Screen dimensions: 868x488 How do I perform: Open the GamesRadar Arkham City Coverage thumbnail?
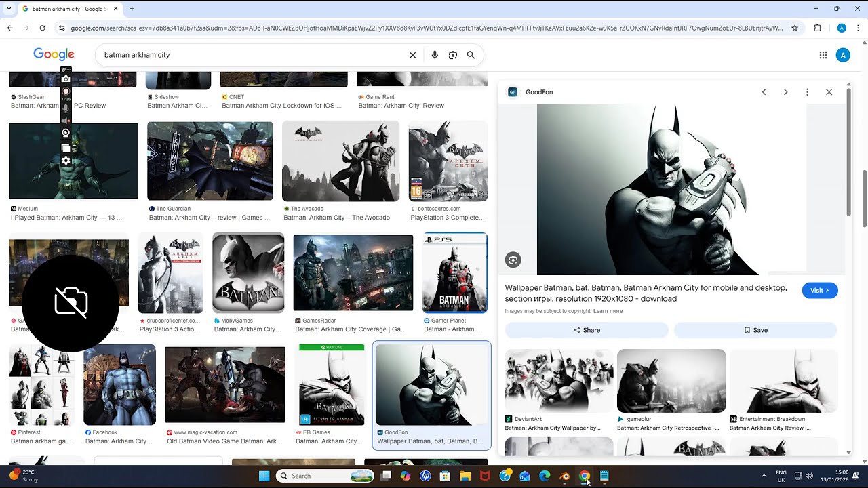[x=353, y=273]
